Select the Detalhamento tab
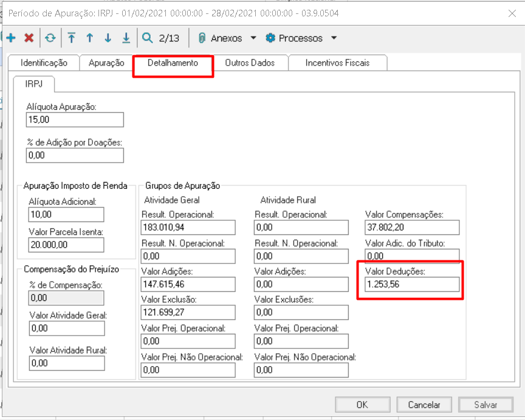525x420 pixels. point(173,63)
